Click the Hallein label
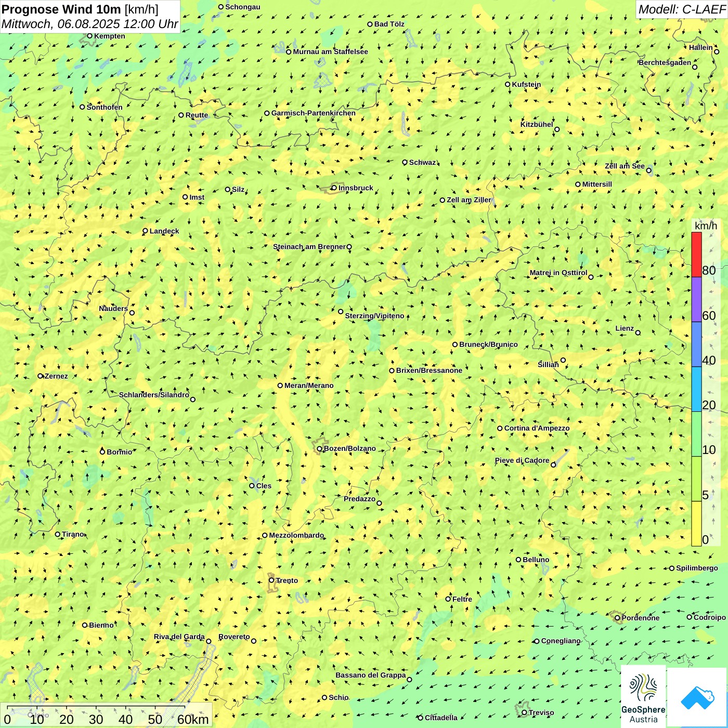This screenshot has width=728, height=728. tap(700, 47)
